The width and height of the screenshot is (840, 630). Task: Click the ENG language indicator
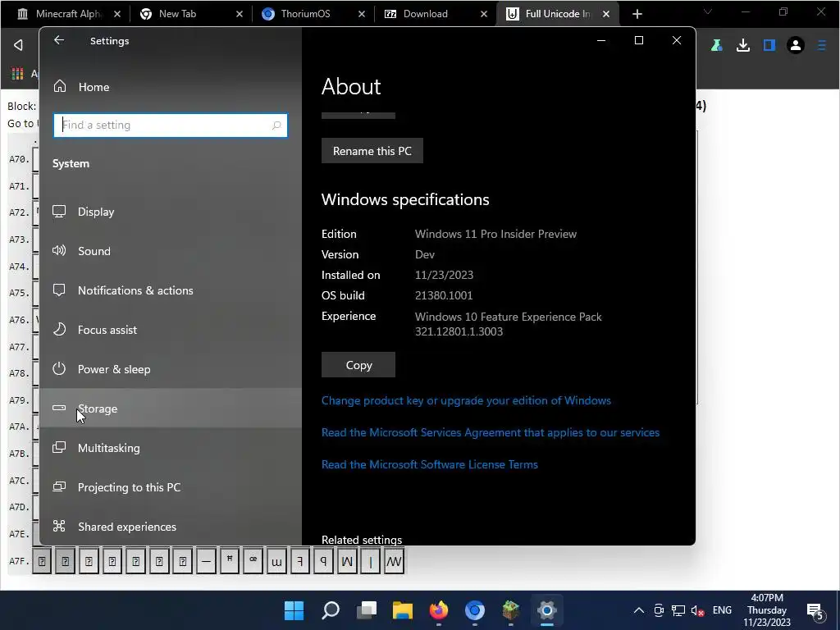pos(722,610)
